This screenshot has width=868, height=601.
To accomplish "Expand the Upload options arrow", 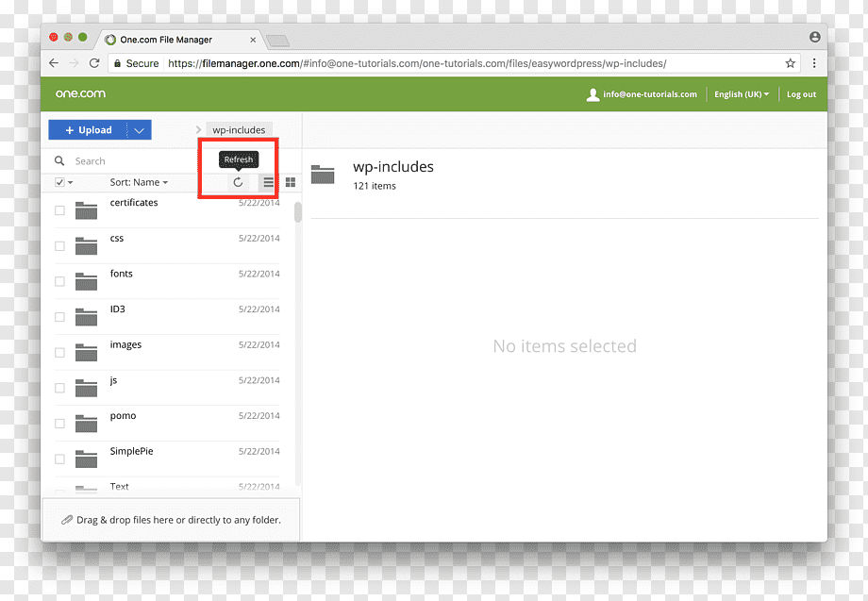I will tap(140, 130).
